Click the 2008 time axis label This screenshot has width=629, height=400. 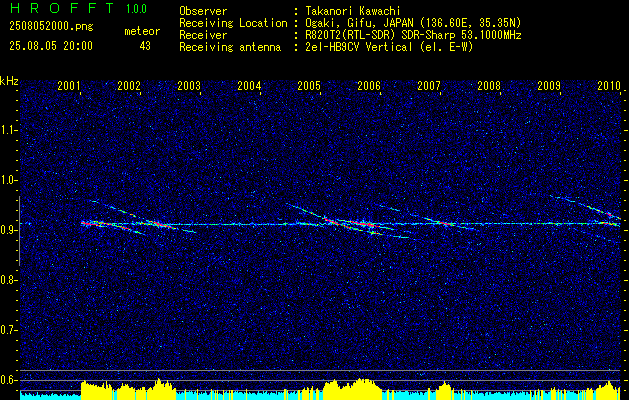(x=489, y=85)
